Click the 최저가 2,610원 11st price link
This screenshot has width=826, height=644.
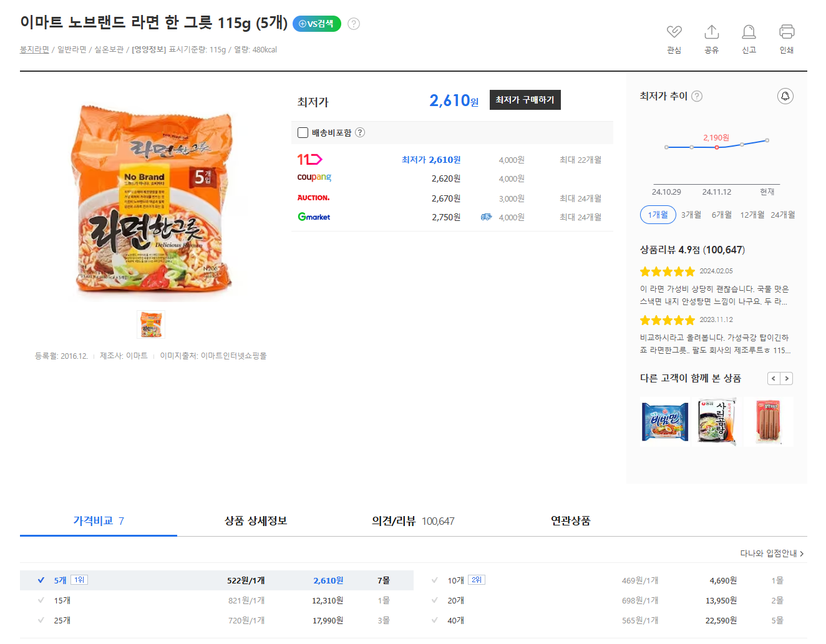(431, 160)
